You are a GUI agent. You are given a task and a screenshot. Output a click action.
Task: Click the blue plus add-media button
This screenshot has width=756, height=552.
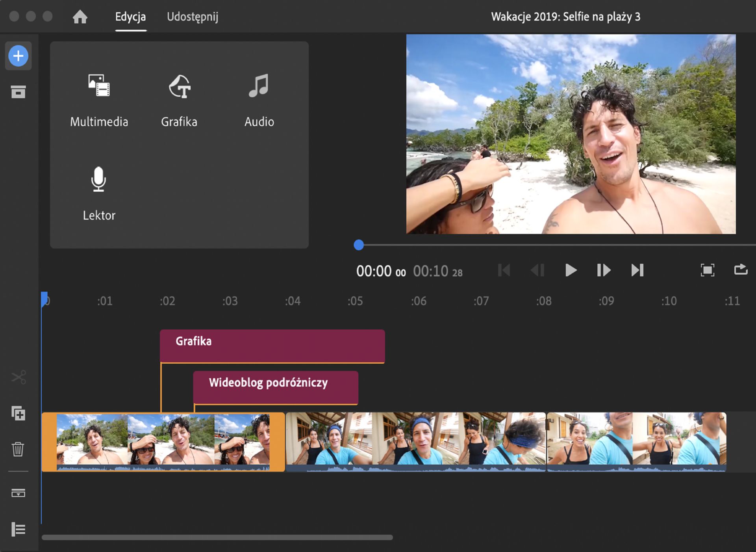coord(18,56)
